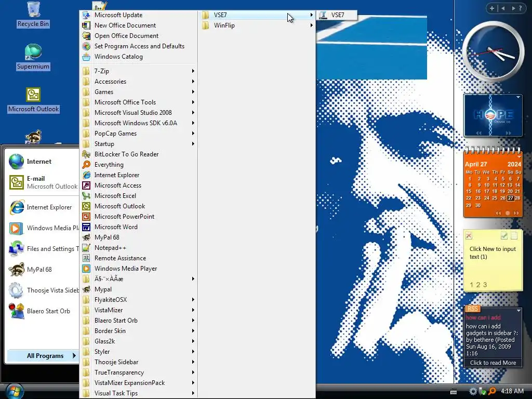Go to next month in calendar gadget
The height and width of the screenshot is (399, 532).
point(516,213)
